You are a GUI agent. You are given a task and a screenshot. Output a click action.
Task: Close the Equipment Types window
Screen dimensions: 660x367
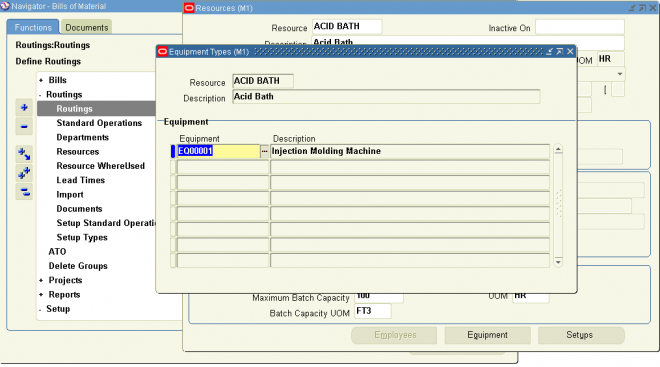point(570,51)
